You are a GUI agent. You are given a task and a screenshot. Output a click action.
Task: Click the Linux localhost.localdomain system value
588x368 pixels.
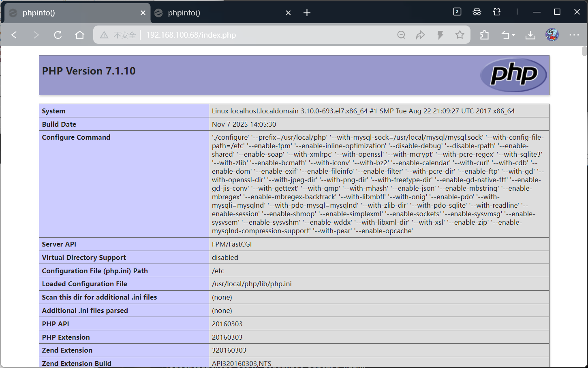tap(363, 111)
